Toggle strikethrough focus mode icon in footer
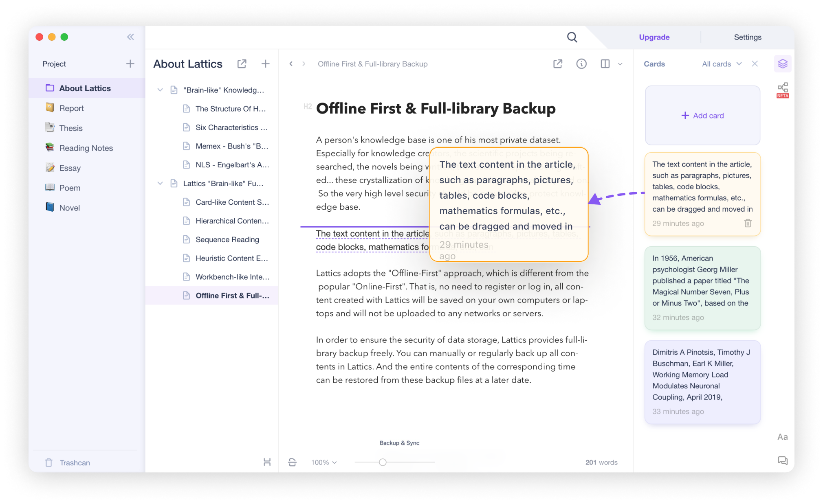The image size is (823, 504). (292, 462)
